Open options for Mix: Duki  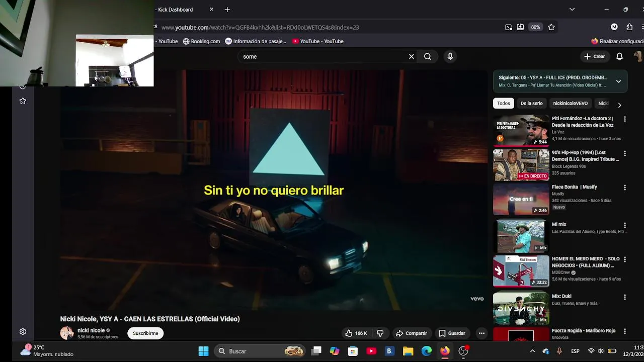625,297
